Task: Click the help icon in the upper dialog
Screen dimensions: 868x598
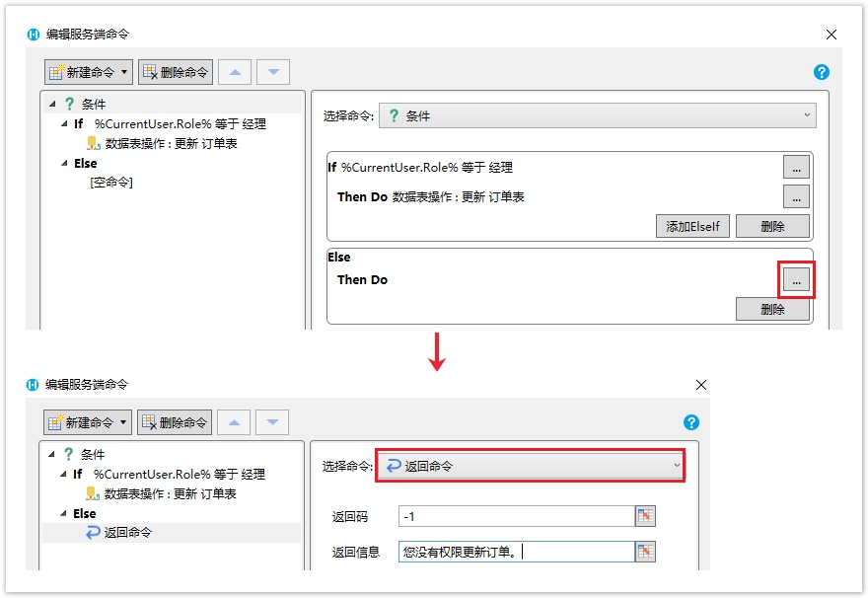Action: coord(821,72)
